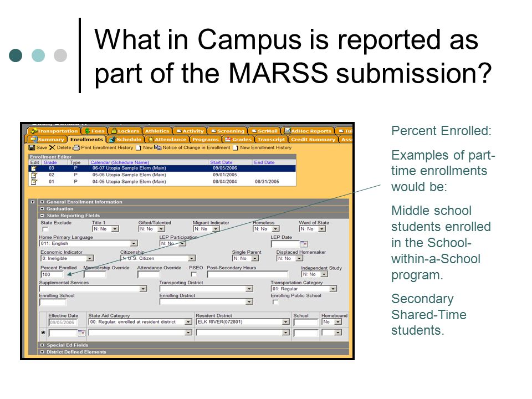Viewport: 532px width, 399px height.
Task: Click the Membership Override input field
Action: (x=95, y=274)
